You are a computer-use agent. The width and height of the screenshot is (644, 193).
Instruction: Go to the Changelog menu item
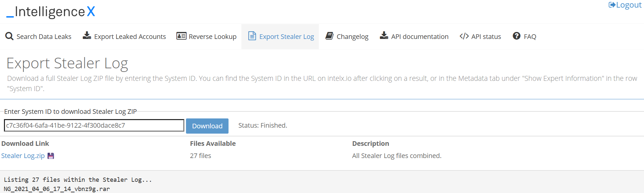point(352,37)
